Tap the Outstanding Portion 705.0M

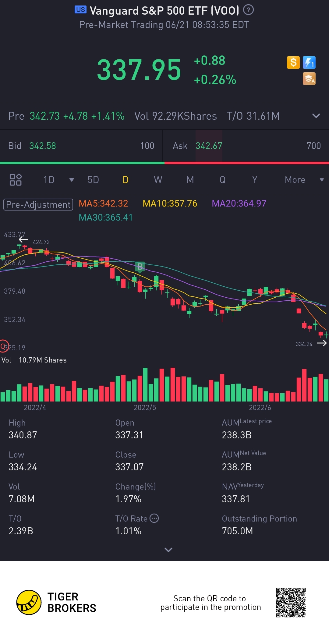(237, 531)
